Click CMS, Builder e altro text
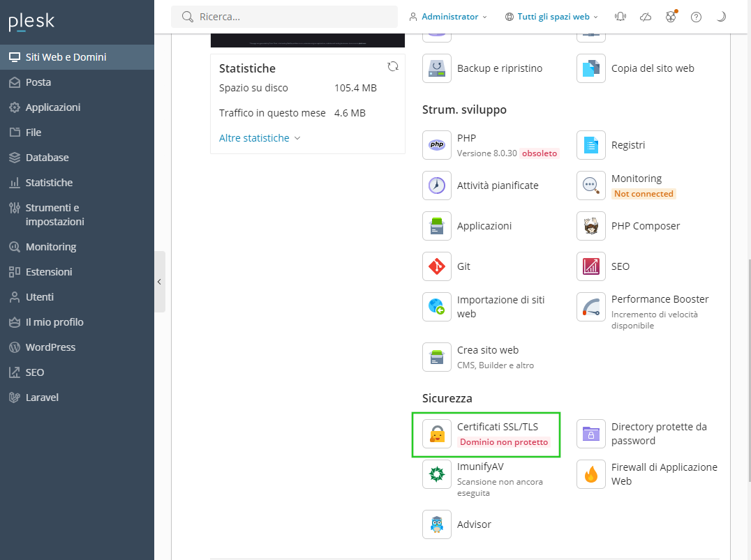 (496, 365)
